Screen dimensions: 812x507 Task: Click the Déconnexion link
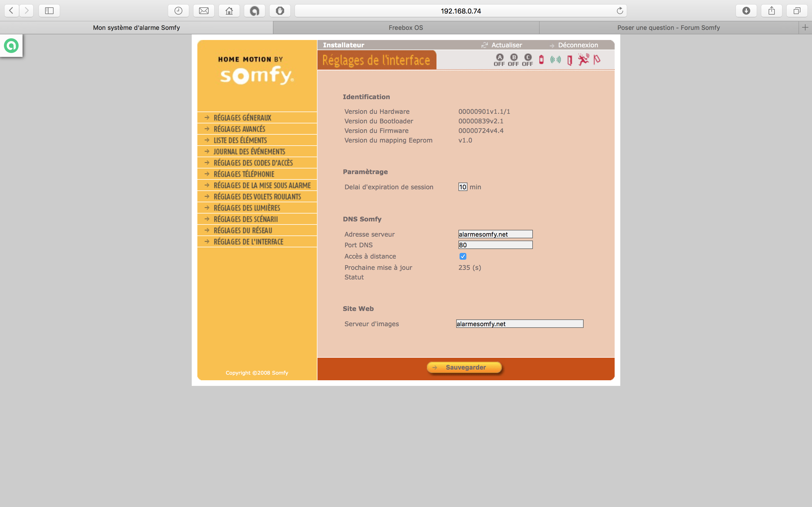pos(577,45)
